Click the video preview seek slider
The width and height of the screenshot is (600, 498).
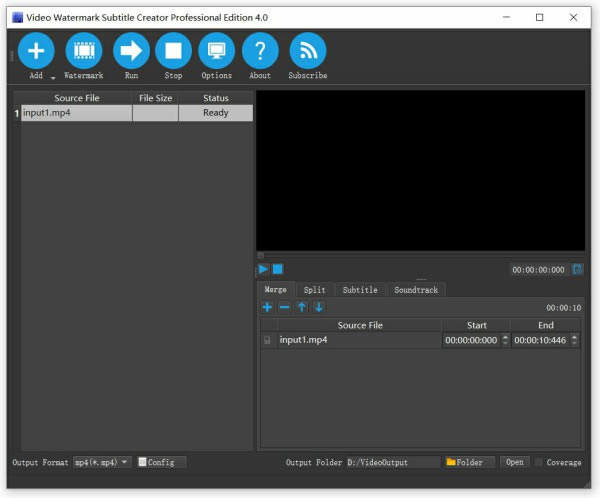(420, 255)
